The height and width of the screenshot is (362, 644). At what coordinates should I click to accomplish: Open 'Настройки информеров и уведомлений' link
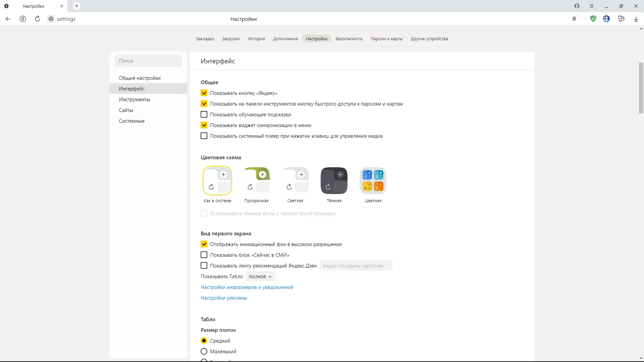(x=247, y=287)
